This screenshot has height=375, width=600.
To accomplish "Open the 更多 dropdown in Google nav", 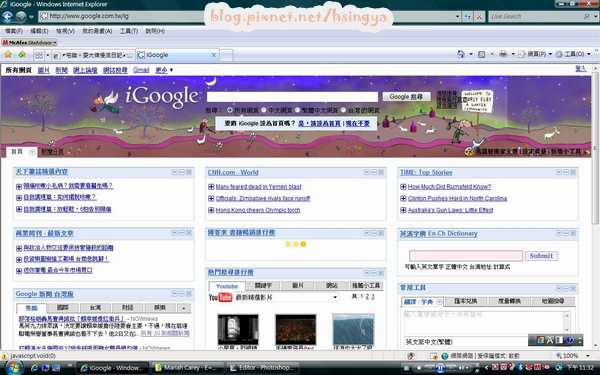I will [164, 70].
